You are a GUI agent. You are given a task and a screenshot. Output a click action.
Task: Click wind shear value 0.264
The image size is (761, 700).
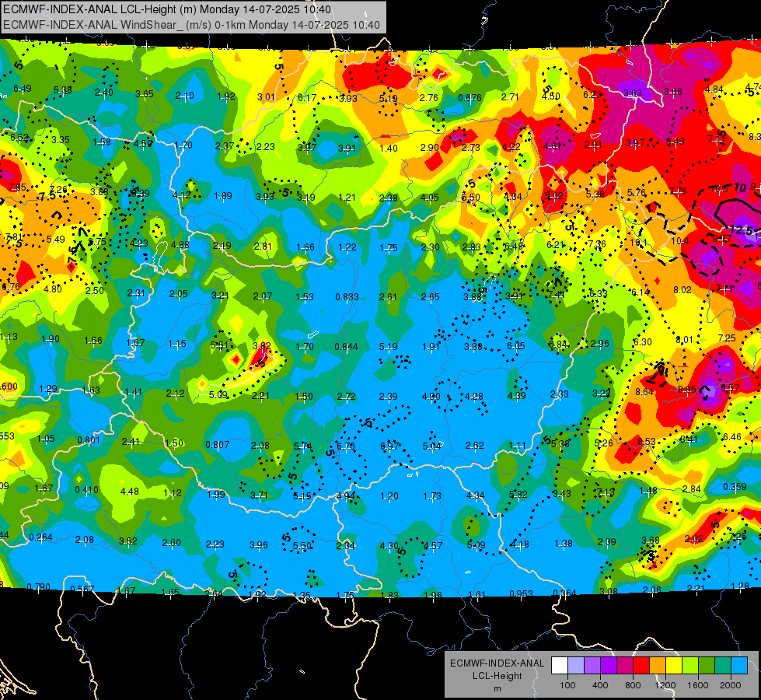pyautogui.click(x=40, y=537)
